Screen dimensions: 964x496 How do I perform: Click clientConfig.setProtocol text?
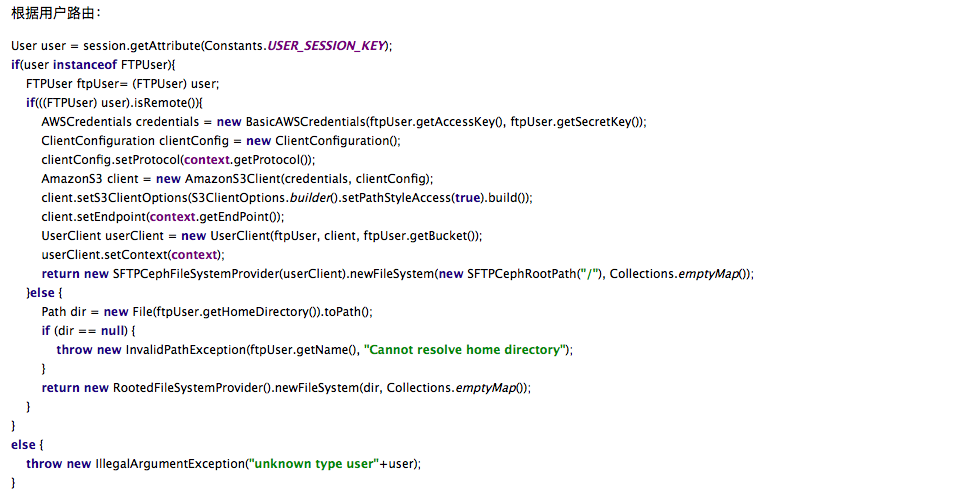(111, 160)
